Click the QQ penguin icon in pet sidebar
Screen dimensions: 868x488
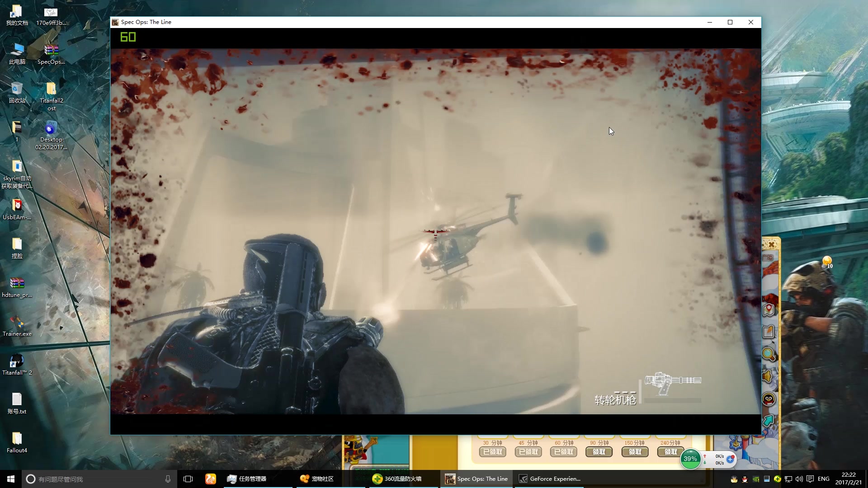(769, 399)
